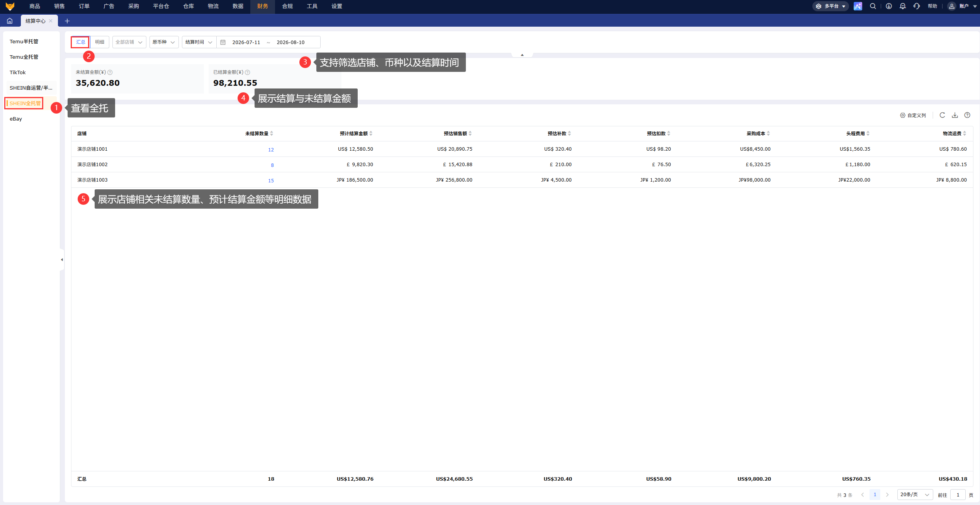
Task: Open the 结算时间 dropdown
Action: 199,42
